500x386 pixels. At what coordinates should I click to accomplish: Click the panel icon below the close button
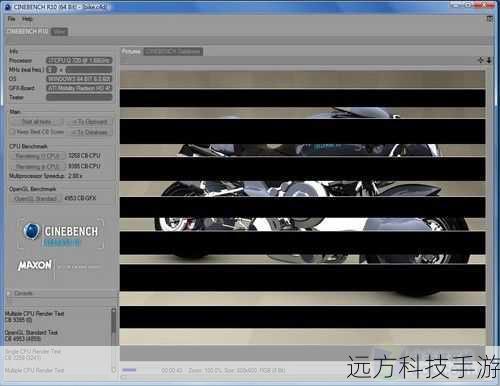(x=490, y=19)
